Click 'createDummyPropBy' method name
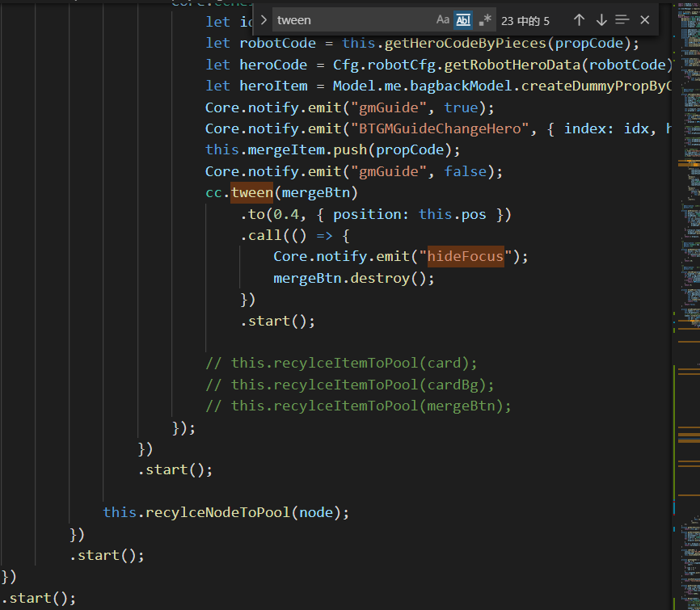Image resolution: width=700 pixels, height=610 pixels. 596,86
